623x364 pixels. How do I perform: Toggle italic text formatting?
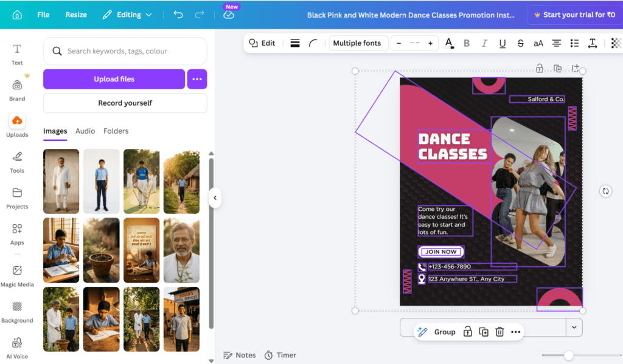point(484,43)
